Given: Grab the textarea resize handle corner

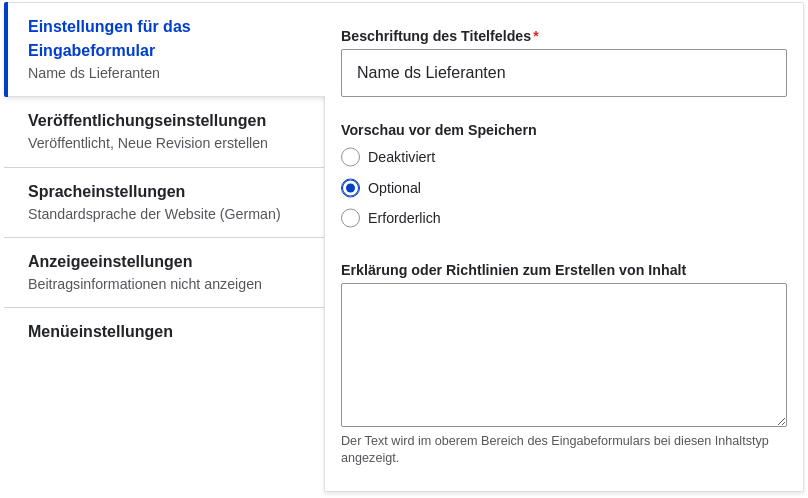Looking at the screenshot, I should [782, 422].
